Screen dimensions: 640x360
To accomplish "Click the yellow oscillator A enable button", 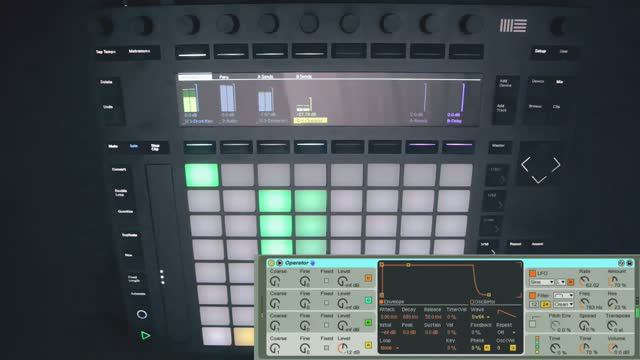I will click(368, 345).
